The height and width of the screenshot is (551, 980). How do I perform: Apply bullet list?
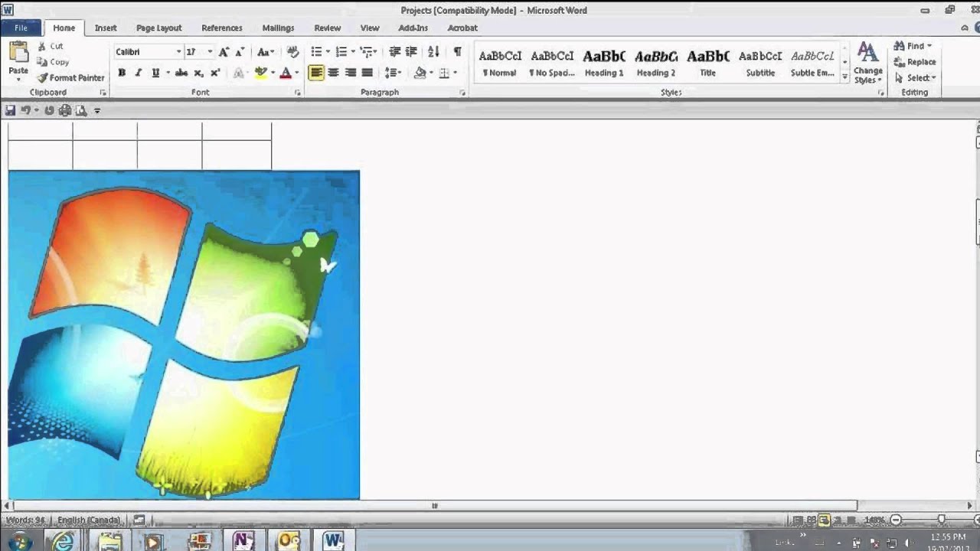click(315, 52)
